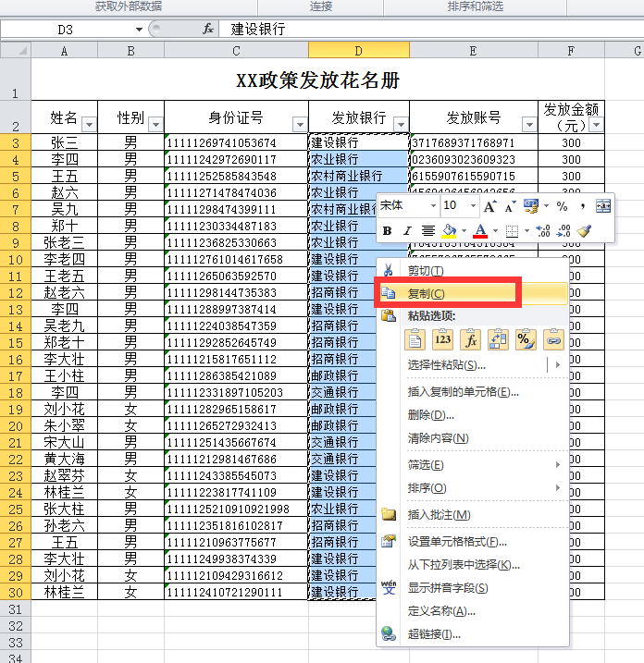
Task: Open the 发放银行 column filter dropdown
Action: [401, 125]
